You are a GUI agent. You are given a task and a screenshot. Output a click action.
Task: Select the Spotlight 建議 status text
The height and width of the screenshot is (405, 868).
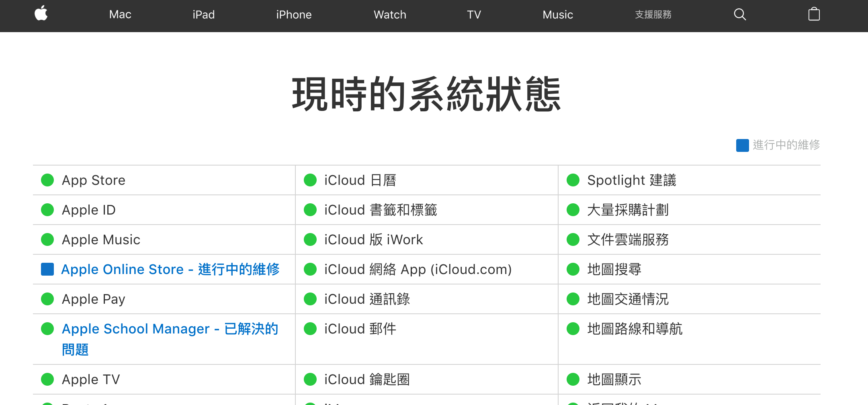632,180
